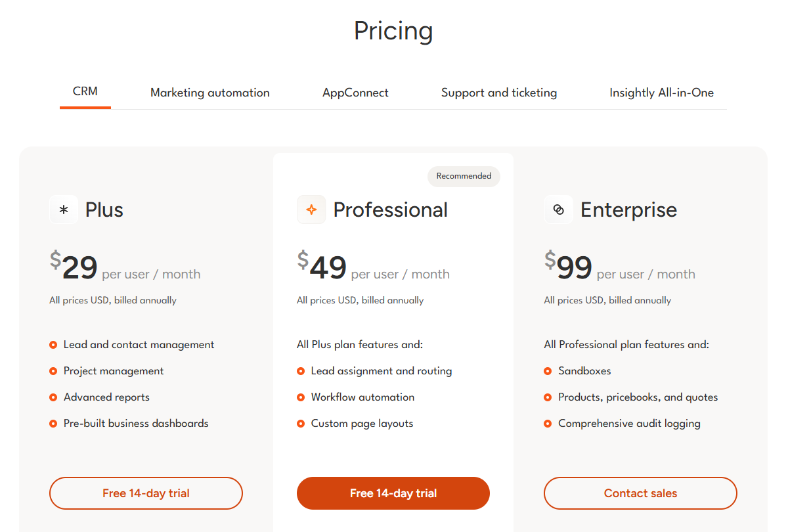Click the orange bullet beside Workflow automation
The image size is (788, 532).
301,397
